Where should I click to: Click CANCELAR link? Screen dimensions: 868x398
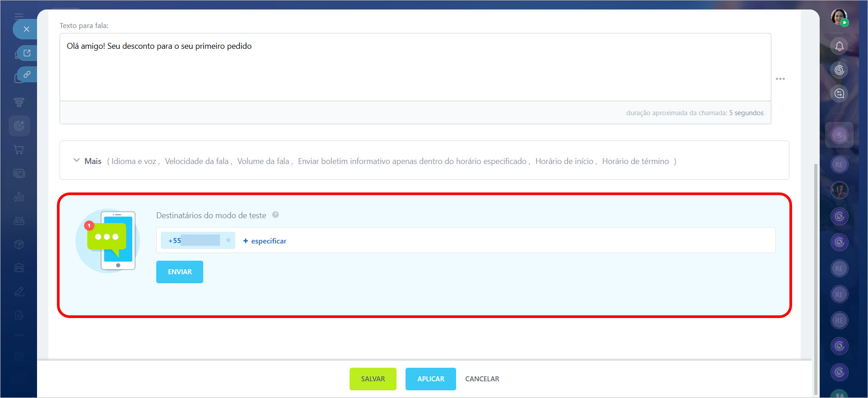(482, 379)
